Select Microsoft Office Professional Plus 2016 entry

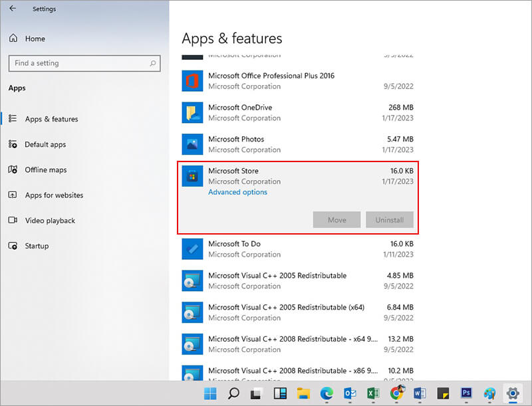tap(297, 80)
